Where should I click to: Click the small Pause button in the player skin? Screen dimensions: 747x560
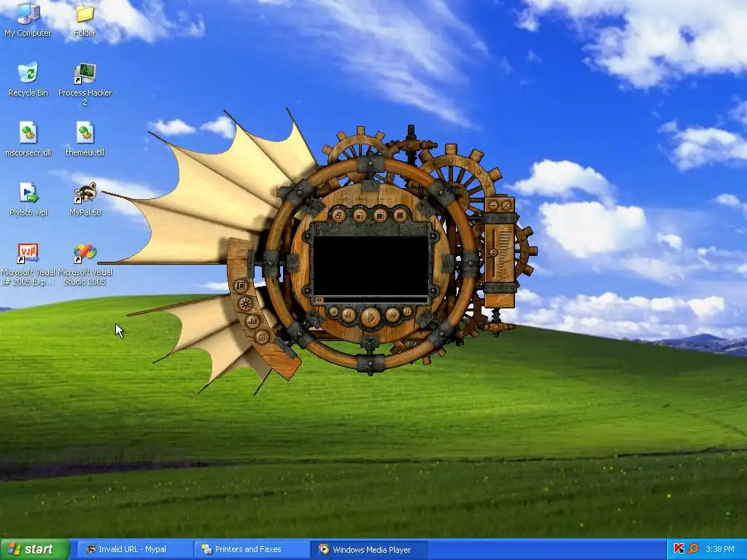click(407, 312)
